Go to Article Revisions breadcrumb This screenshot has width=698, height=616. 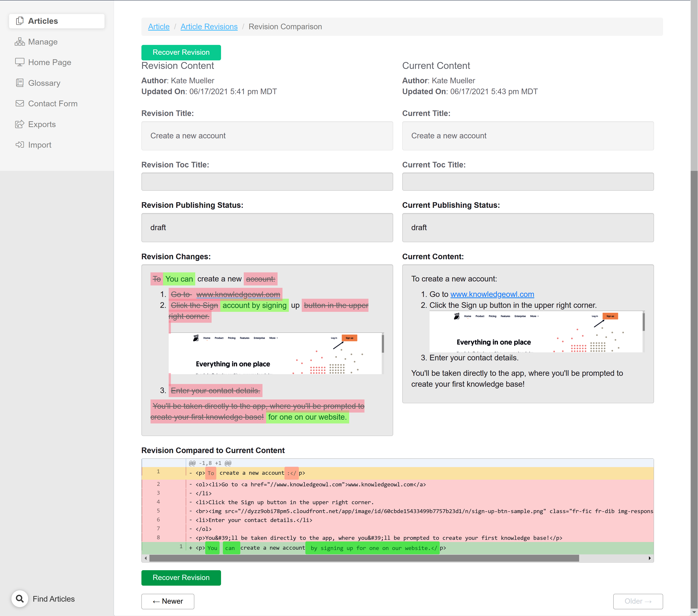click(209, 27)
